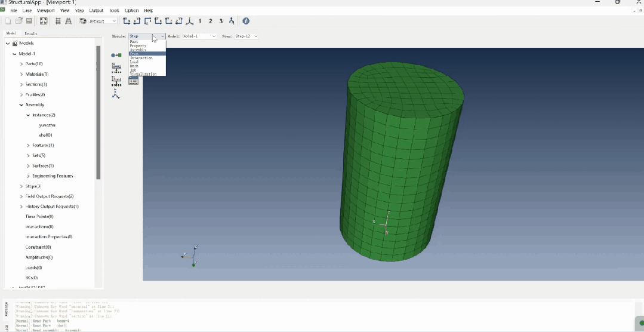The height and width of the screenshot is (332, 644).
Task: Expand the Sections(3) node
Action: pos(21,84)
